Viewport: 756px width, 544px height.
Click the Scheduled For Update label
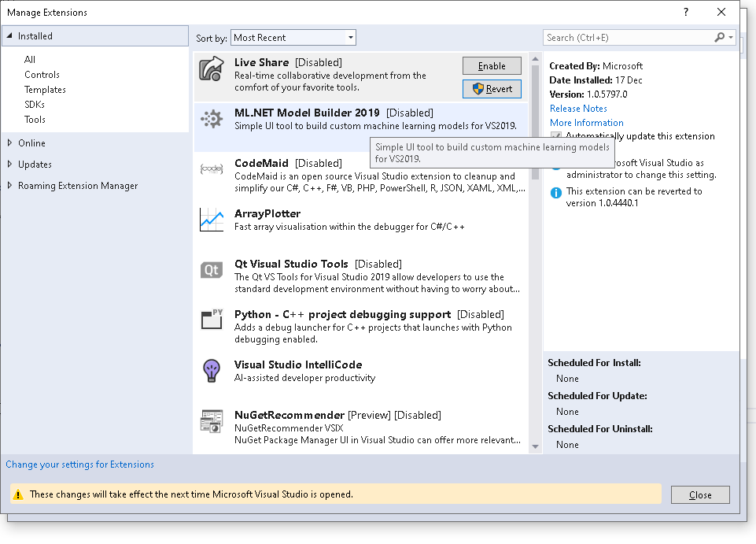tap(597, 396)
